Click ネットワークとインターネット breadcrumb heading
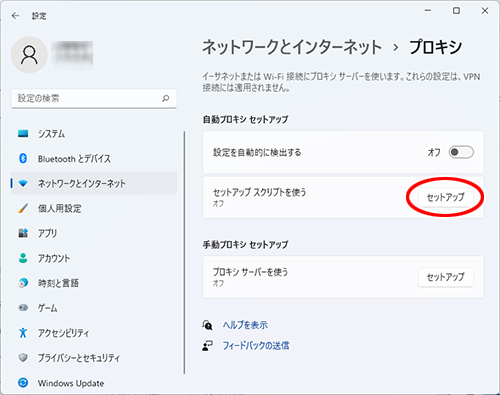Image resolution: width=500 pixels, height=395 pixels. click(292, 47)
